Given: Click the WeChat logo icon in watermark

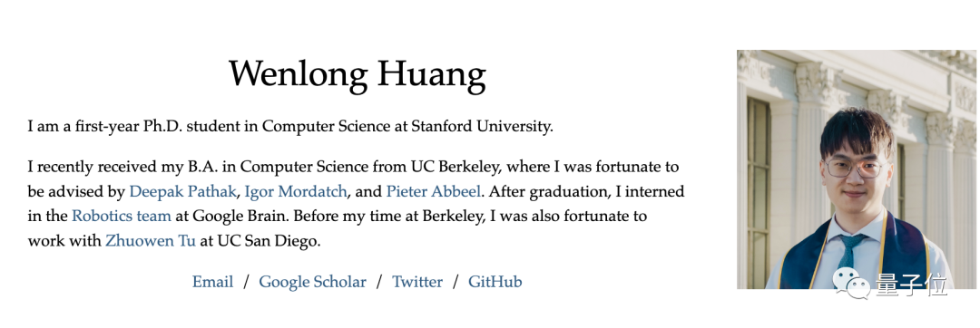Looking at the screenshot, I should tap(850, 285).
